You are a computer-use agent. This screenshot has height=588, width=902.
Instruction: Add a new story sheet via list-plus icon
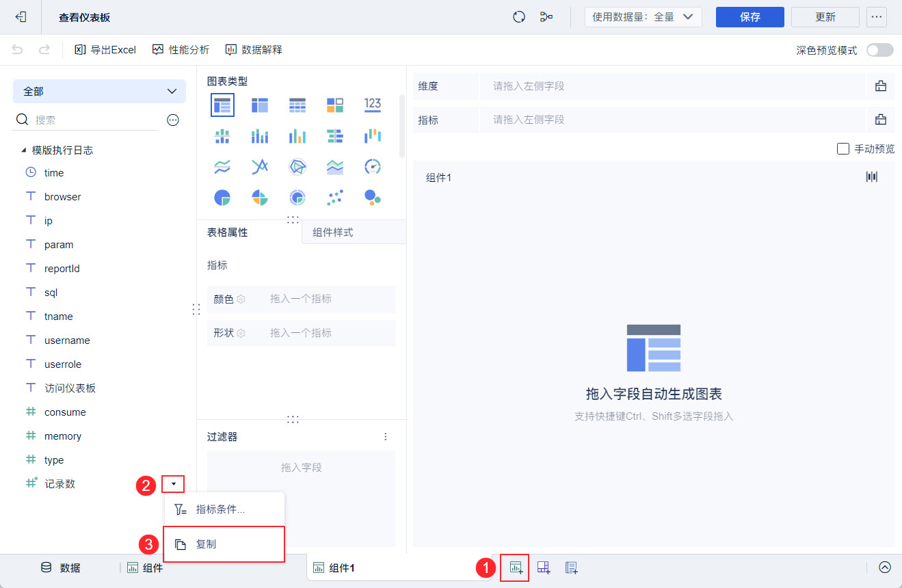572,567
